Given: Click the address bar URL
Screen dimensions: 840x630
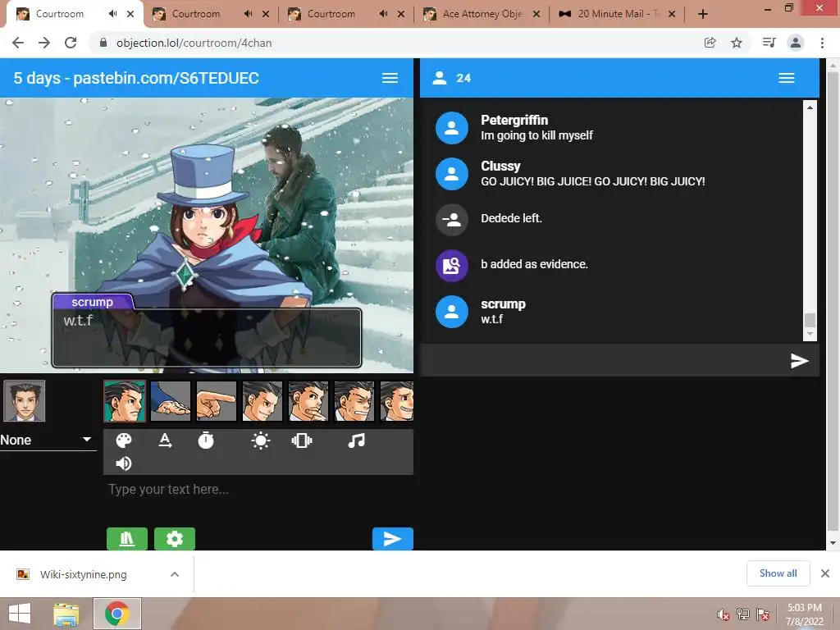Looking at the screenshot, I should 194,43.
